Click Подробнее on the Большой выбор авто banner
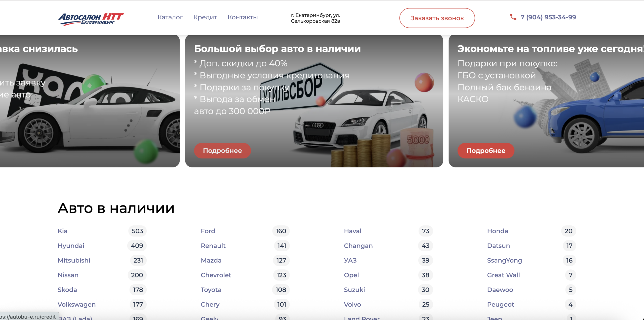Screen dimensions: 644x320 (x=222, y=150)
